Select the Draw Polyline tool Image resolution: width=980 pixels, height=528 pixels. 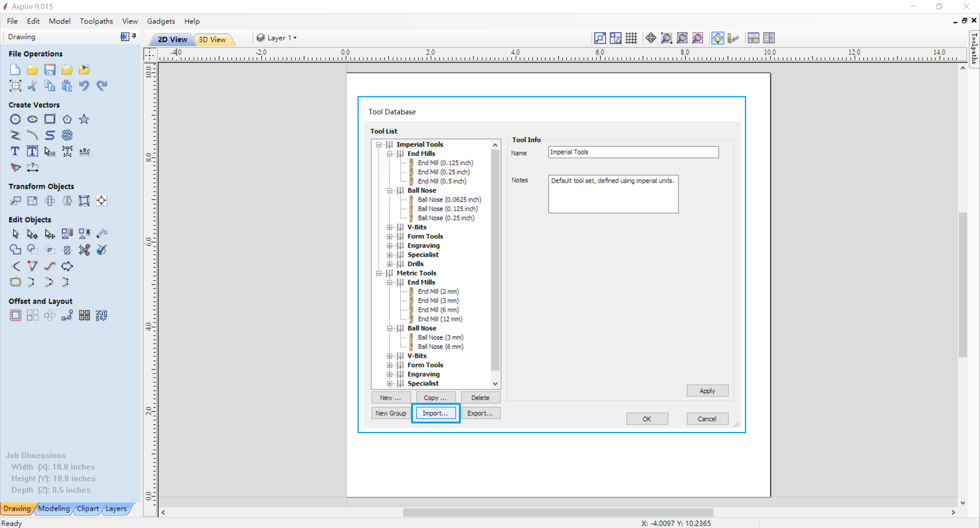15,135
